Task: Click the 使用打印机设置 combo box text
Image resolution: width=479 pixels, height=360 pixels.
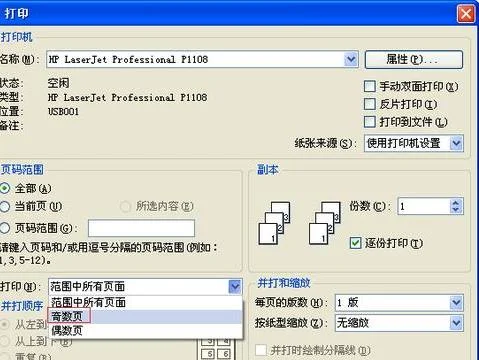Action: coord(404,144)
